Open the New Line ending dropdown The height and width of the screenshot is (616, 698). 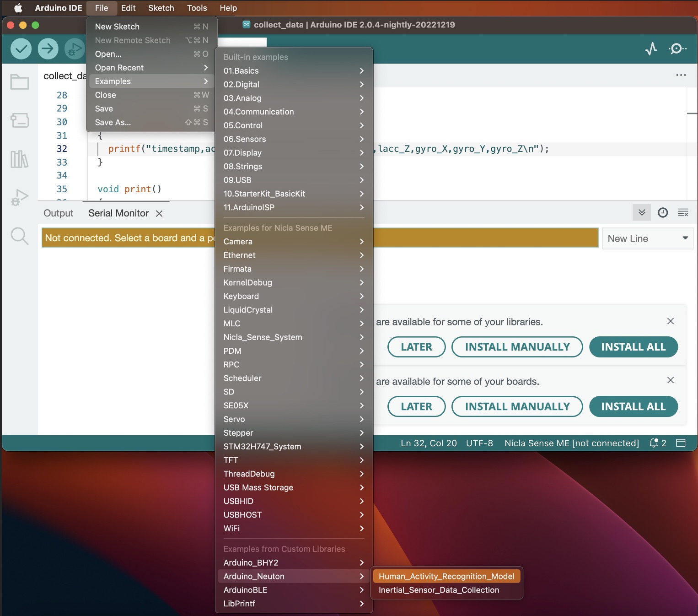pos(648,238)
